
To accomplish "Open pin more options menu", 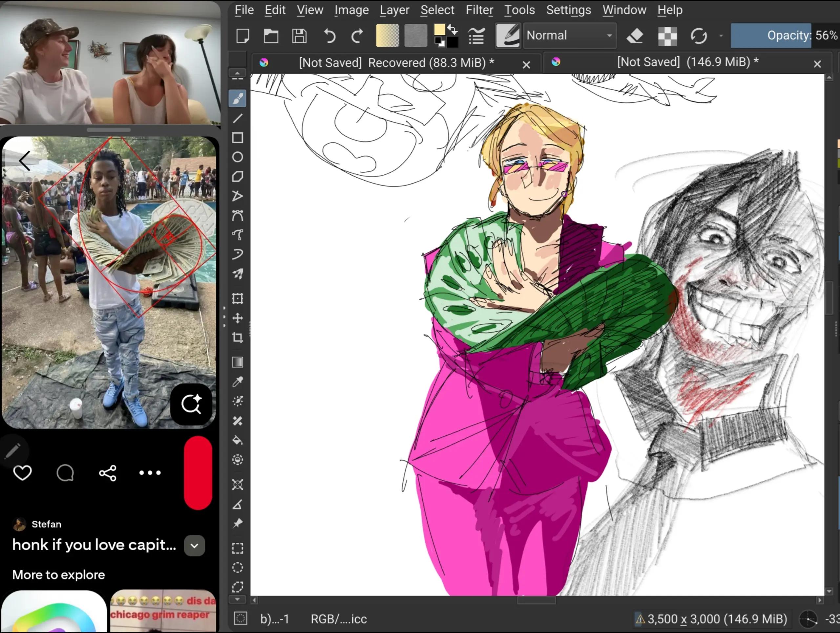I will pos(150,473).
